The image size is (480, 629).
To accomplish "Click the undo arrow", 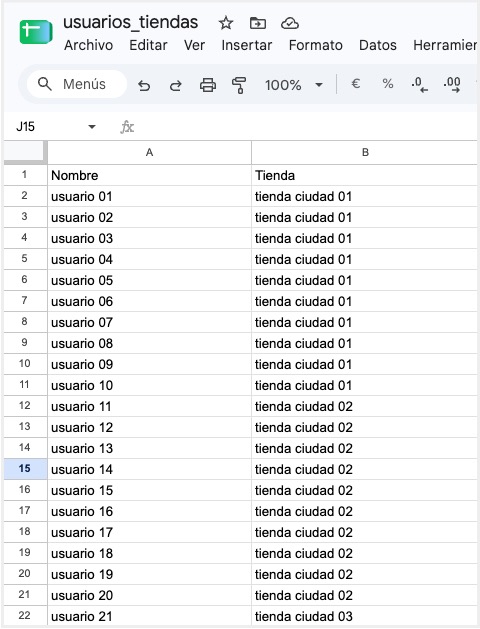I will pyautogui.click(x=144, y=85).
